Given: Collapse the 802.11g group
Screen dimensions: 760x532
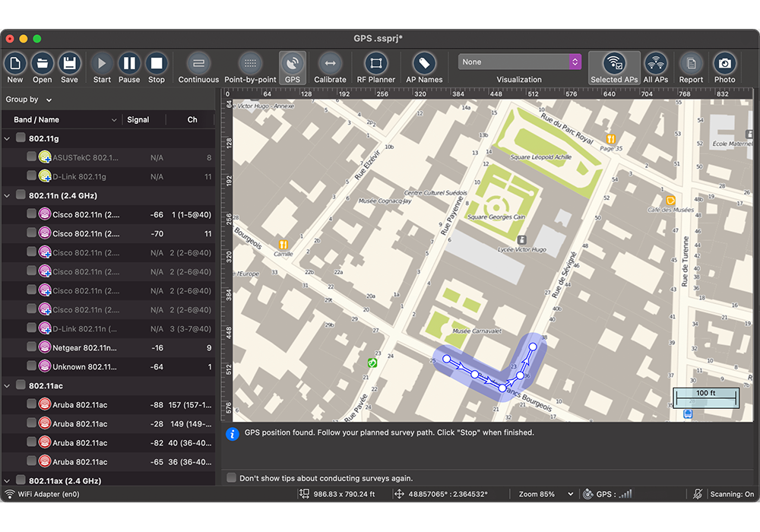Looking at the screenshot, I should pyautogui.click(x=8, y=138).
